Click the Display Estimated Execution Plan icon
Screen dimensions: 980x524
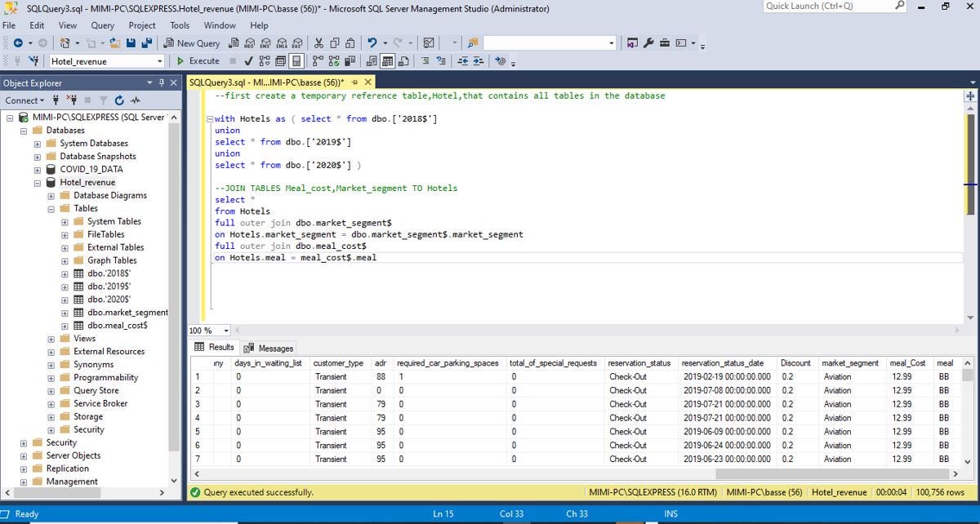tap(264, 60)
